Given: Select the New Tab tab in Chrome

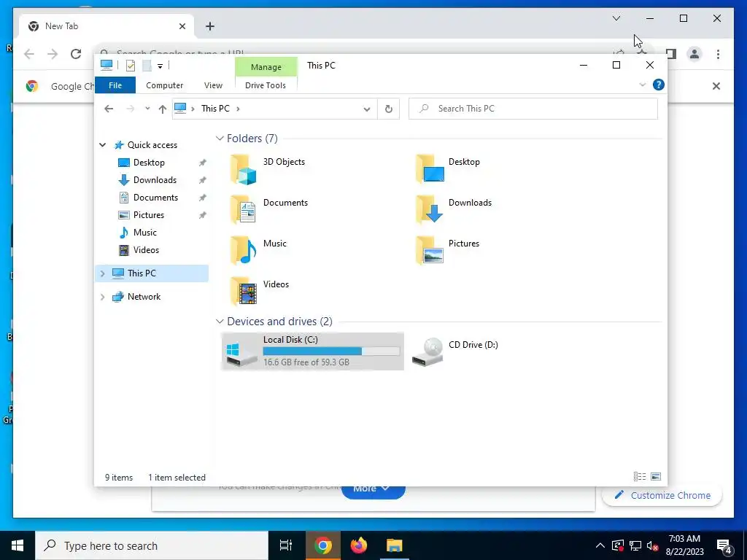Looking at the screenshot, I should click(x=107, y=26).
